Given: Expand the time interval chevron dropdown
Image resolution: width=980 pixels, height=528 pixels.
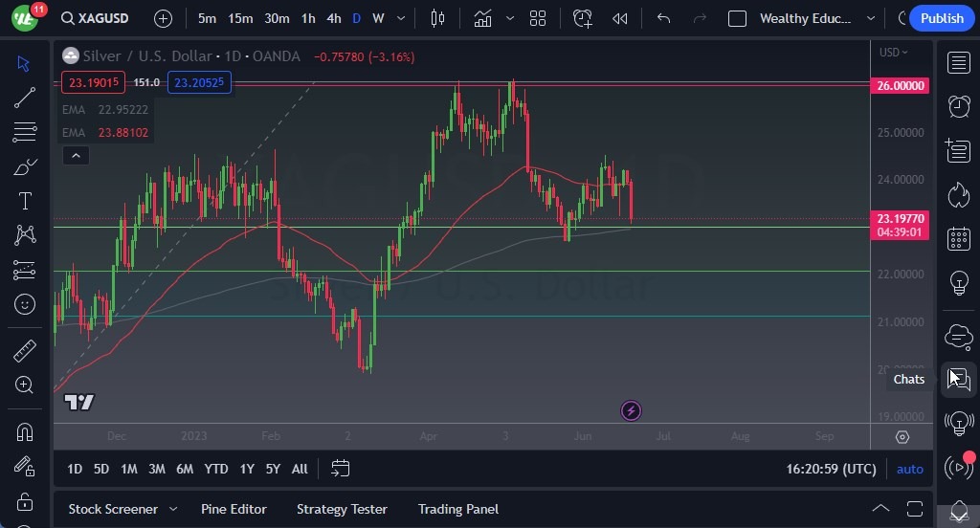Looking at the screenshot, I should click(x=399, y=18).
